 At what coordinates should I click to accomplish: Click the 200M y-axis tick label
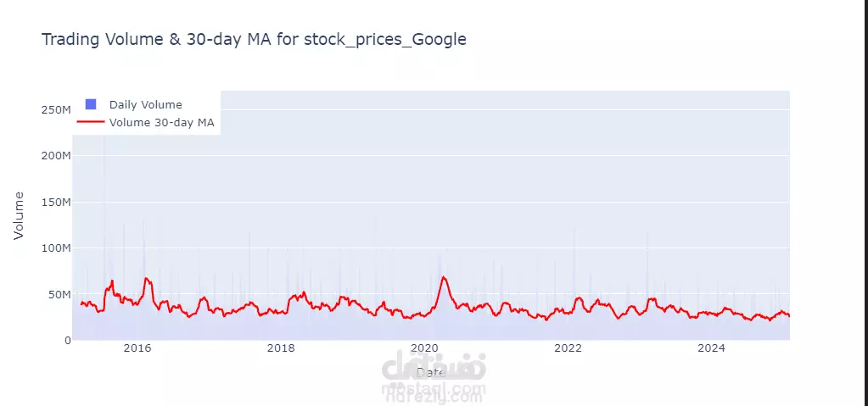click(54, 156)
